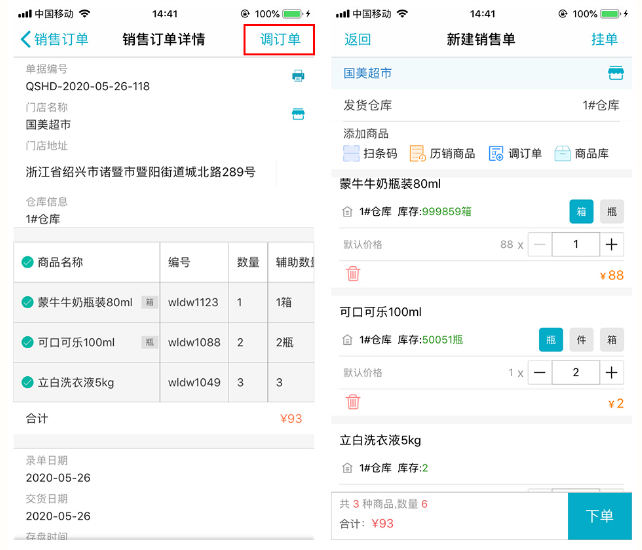The image size is (642, 550).
Task: Select 件 unit for 可口可乐100ml
Action: pos(581,340)
